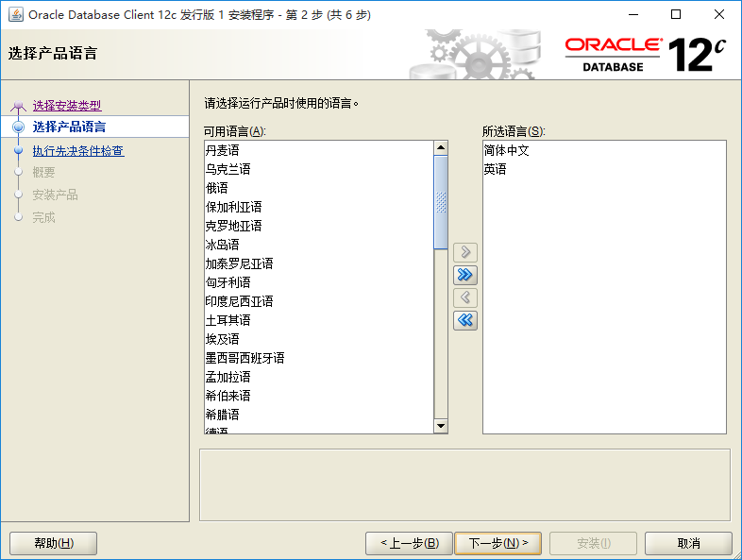Select 印度尼西亚语 in available languages
742x560 pixels.
319,301
